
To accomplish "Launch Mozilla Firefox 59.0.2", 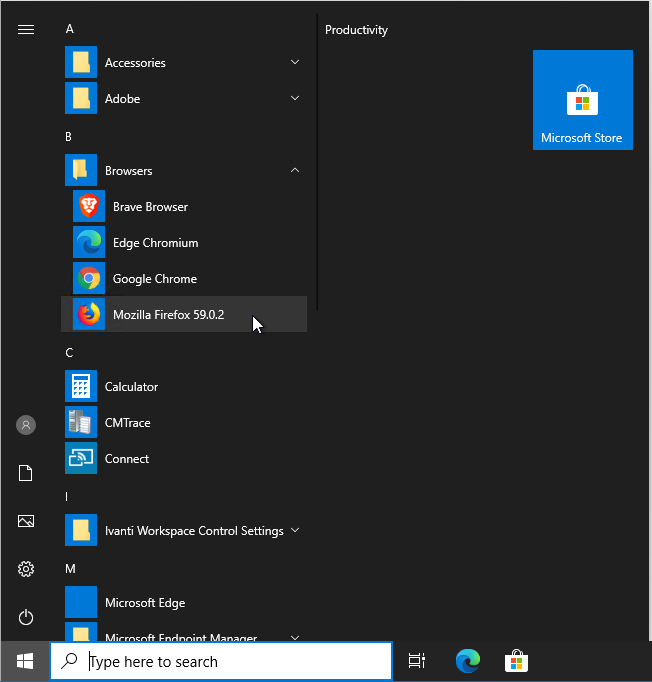I will click(184, 314).
